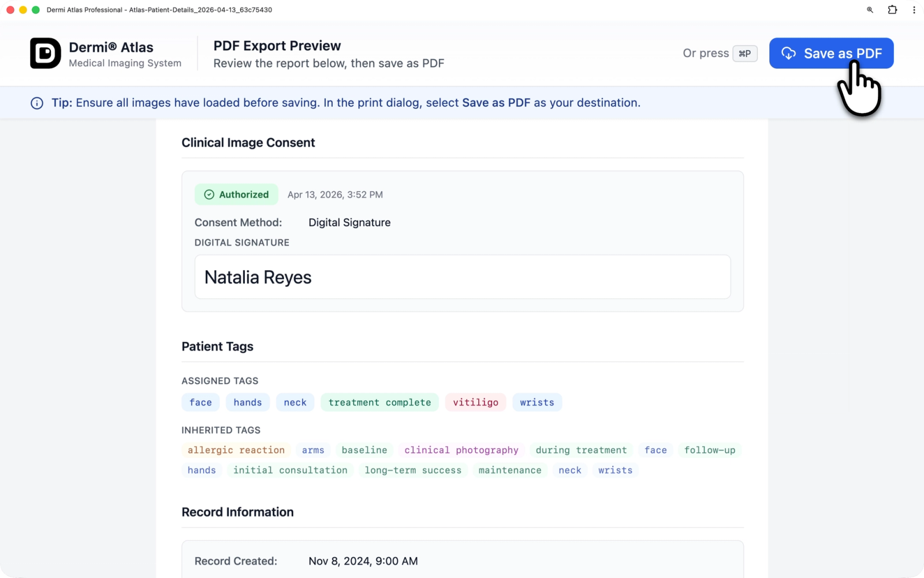The image size is (924, 578).
Task: Select the long-term success tag
Action: click(413, 471)
